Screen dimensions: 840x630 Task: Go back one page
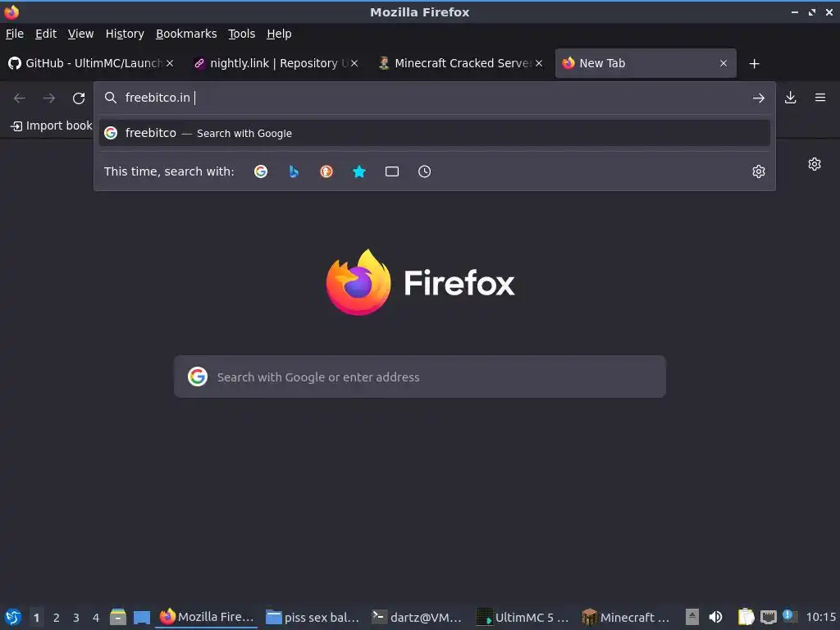point(20,98)
